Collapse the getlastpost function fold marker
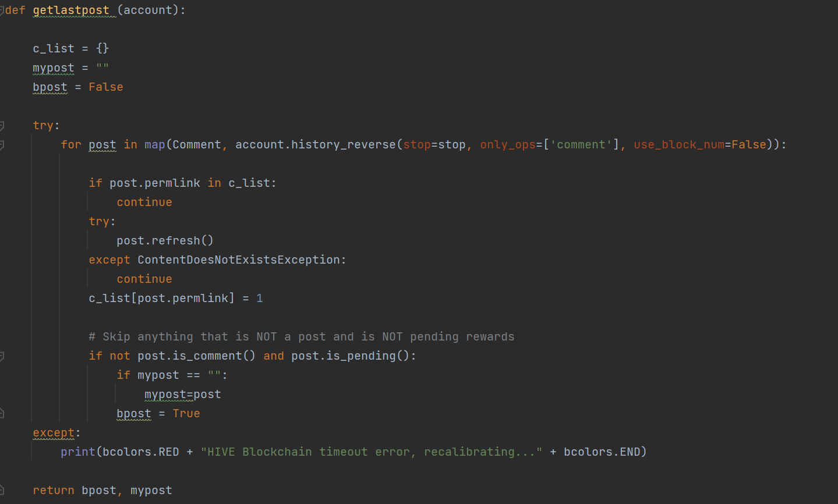This screenshot has width=838, height=504. (2, 10)
